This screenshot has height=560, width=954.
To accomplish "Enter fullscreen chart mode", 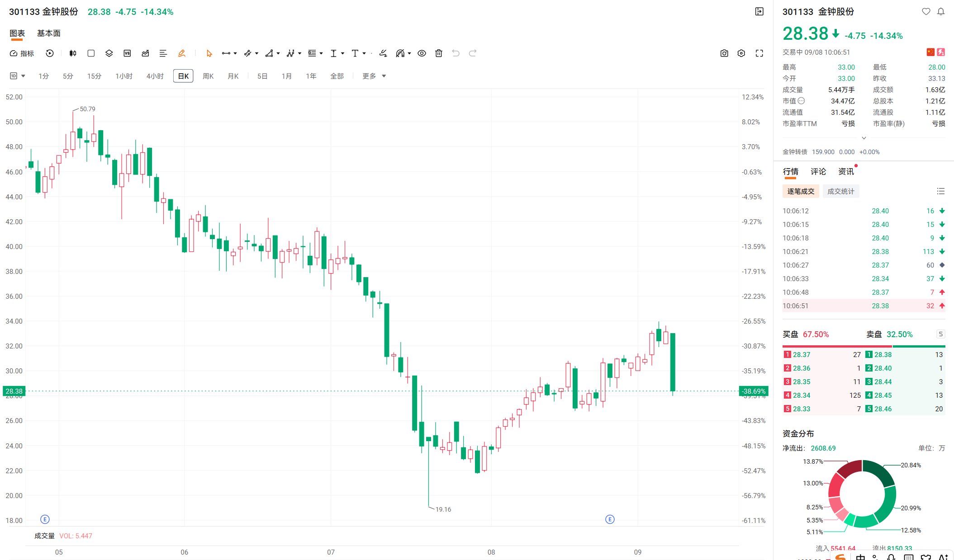I will click(x=759, y=53).
